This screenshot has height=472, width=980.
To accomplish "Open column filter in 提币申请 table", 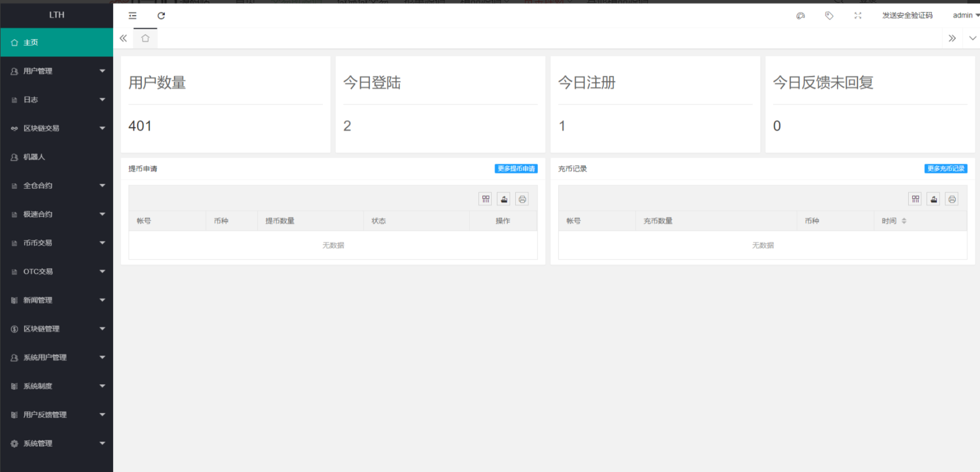I will pos(485,199).
